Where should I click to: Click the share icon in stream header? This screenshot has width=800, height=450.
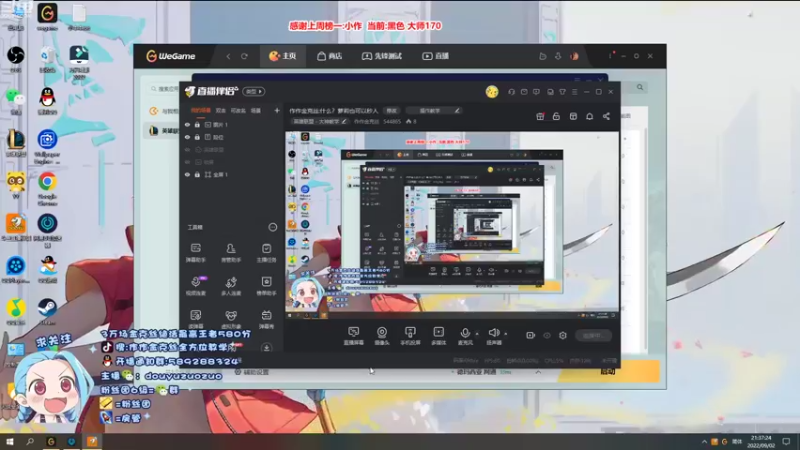606,116
